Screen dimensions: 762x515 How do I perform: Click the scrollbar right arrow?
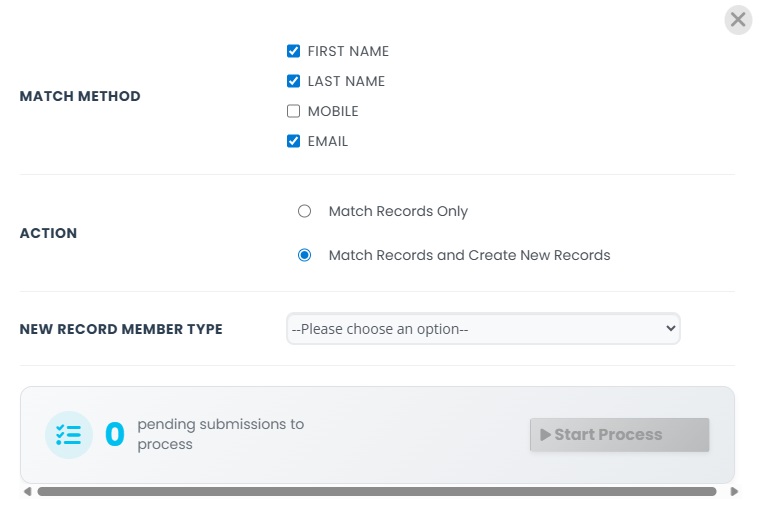pos(734,492)
